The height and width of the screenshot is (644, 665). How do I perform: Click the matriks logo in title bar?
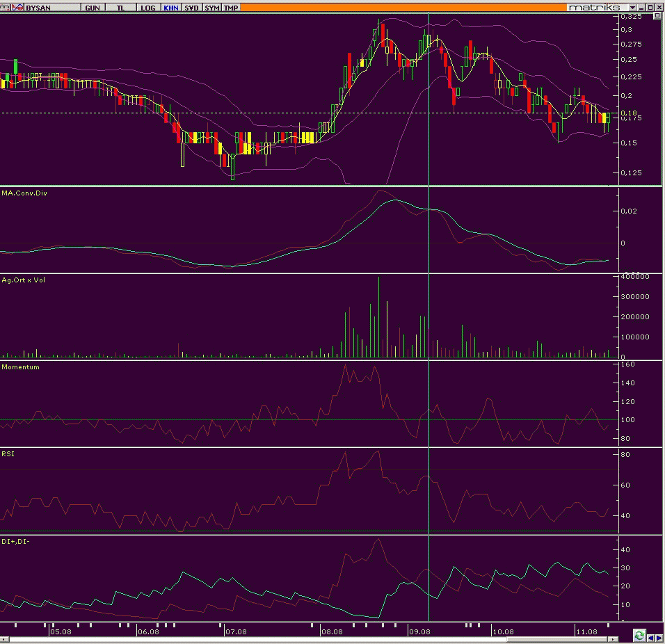[x=594, y=7]
